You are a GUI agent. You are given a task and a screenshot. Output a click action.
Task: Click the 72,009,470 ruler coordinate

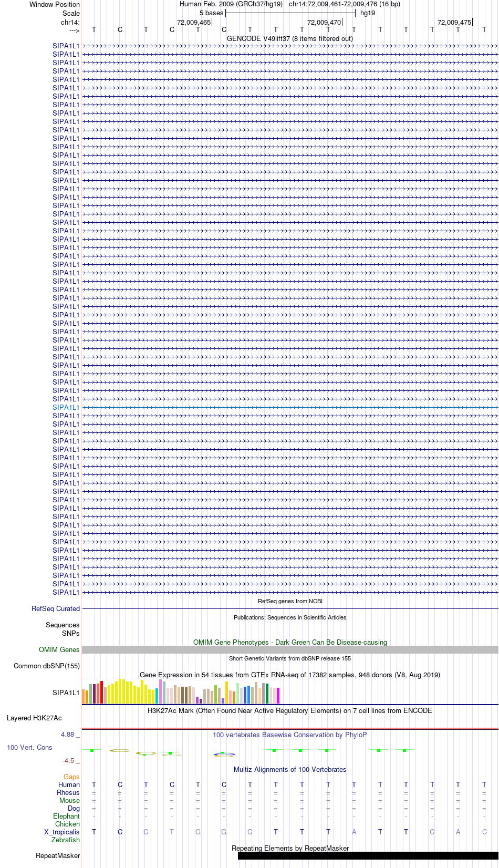[324, 22]
